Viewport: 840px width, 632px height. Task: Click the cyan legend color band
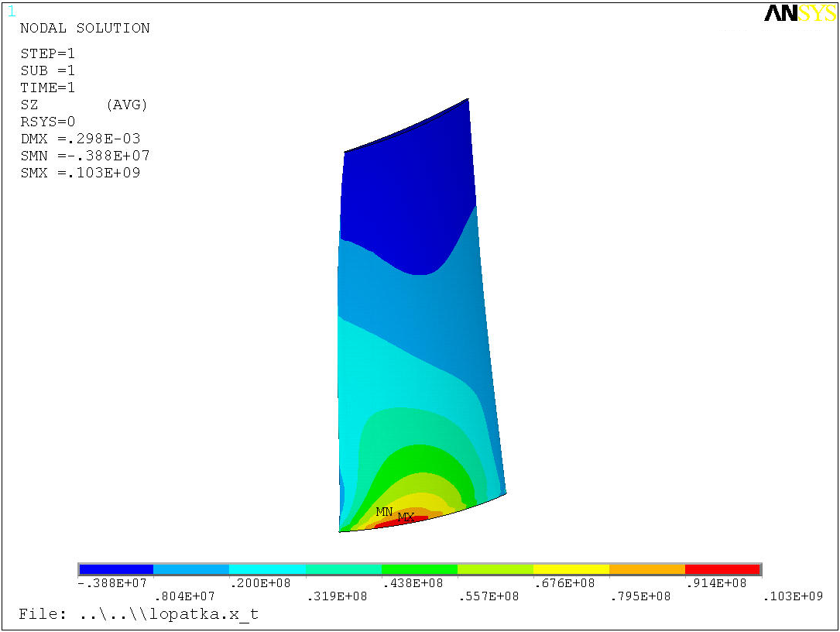click(267, 569)
